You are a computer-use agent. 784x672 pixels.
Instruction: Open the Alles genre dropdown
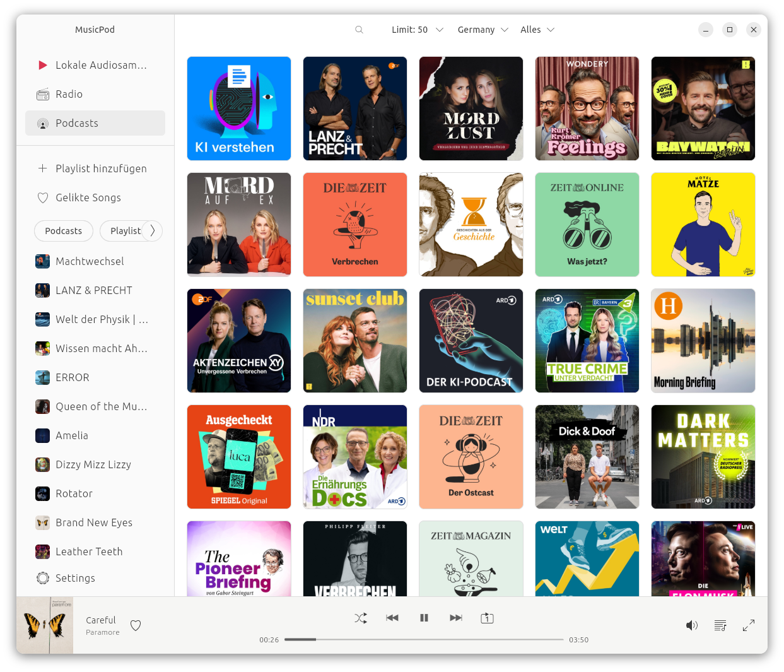[x=537, y=30]
